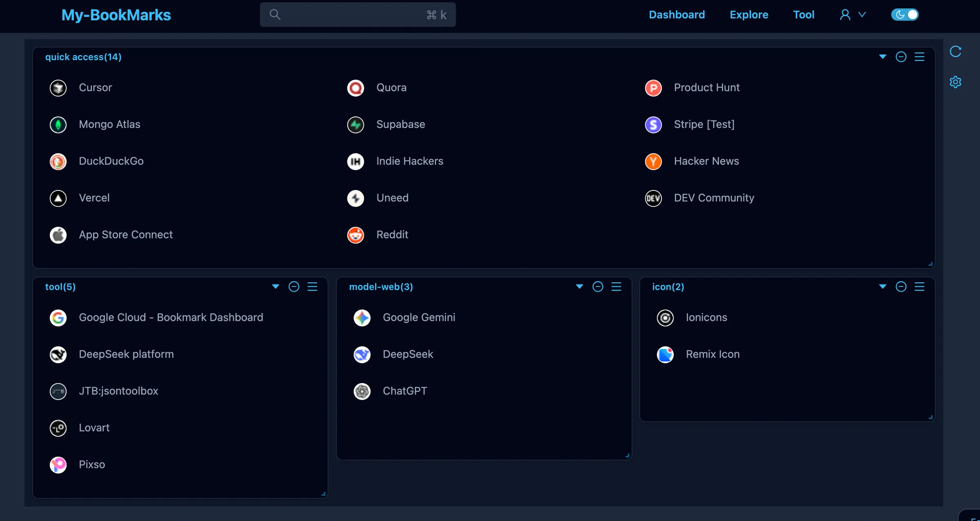Image resolution: width=980 pixels, height=521 pixels.
Task: Toggle the dark mode switch
Action: coord(904,14)
